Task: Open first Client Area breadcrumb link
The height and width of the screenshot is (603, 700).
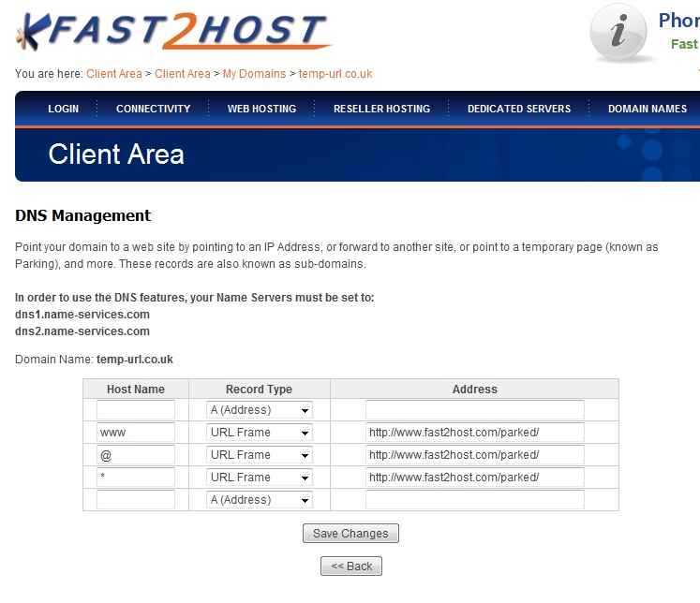Action: click(x=113, y=74)
